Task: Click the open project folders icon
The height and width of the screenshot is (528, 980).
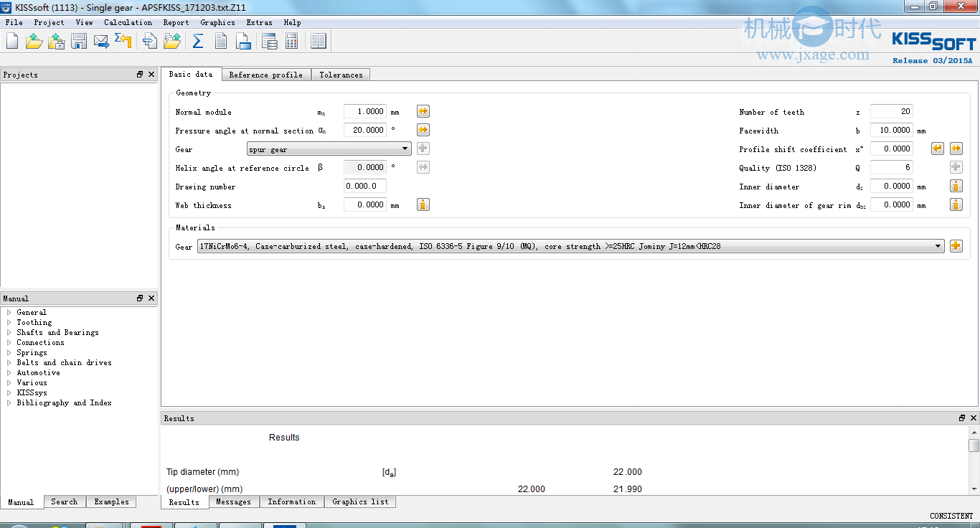Action: tap(172, 41)
